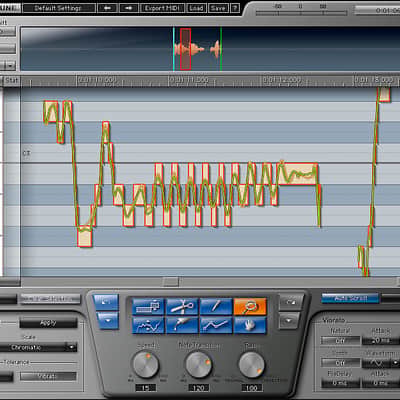Click the Note Transition knob
The width and height of the screenshot is (400, 400).
click(198, 365)
